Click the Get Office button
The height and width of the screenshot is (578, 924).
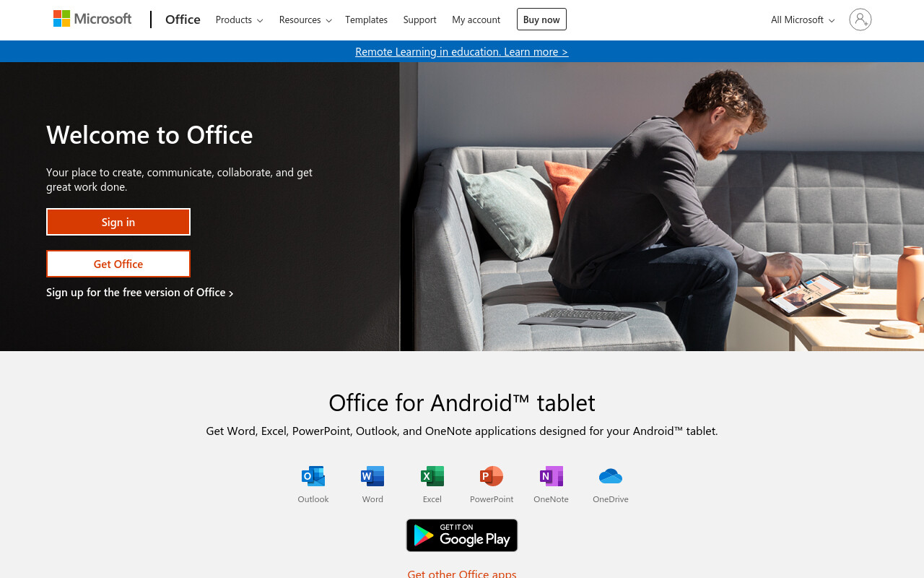click(x=118, y=264)
